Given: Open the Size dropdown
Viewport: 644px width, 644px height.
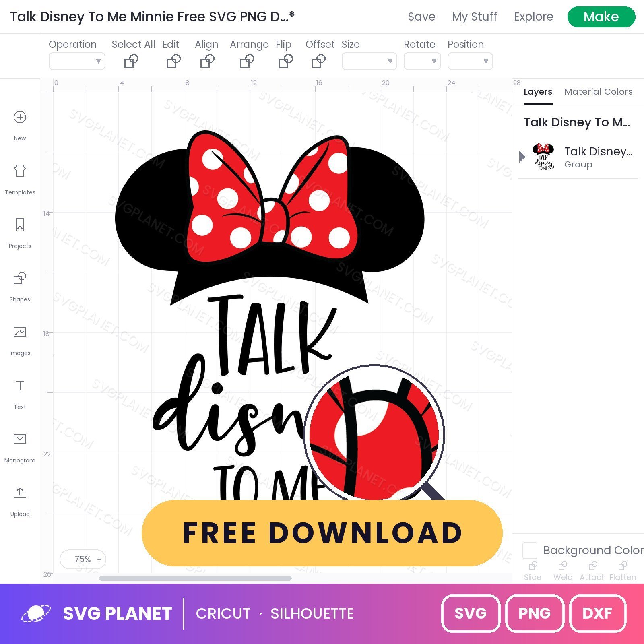Looking at the screenshot, I should click(x=369, y=61).
